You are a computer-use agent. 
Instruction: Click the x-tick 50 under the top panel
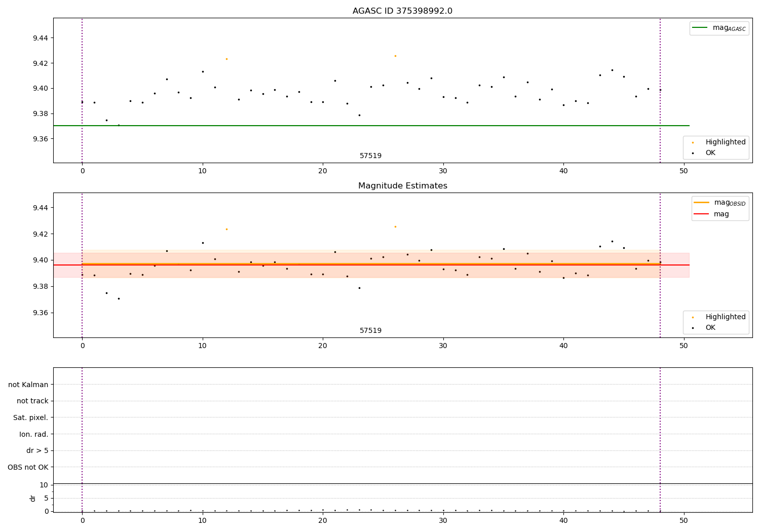coord(684,171)
